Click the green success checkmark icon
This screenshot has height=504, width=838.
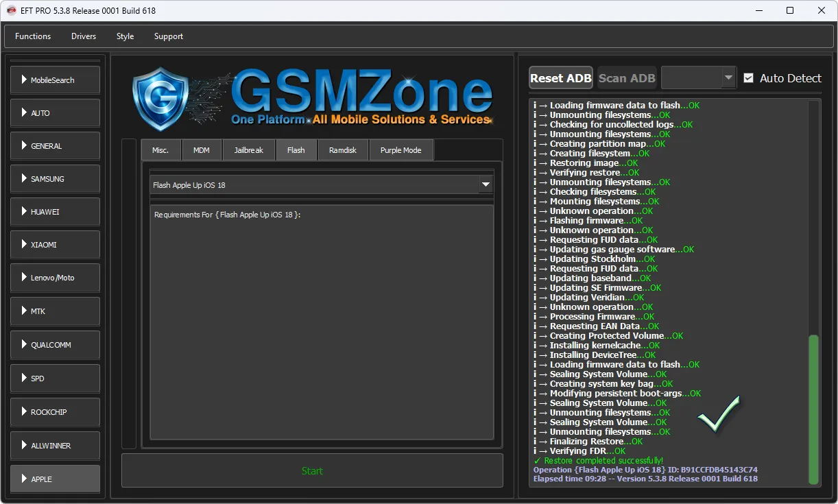719,413
